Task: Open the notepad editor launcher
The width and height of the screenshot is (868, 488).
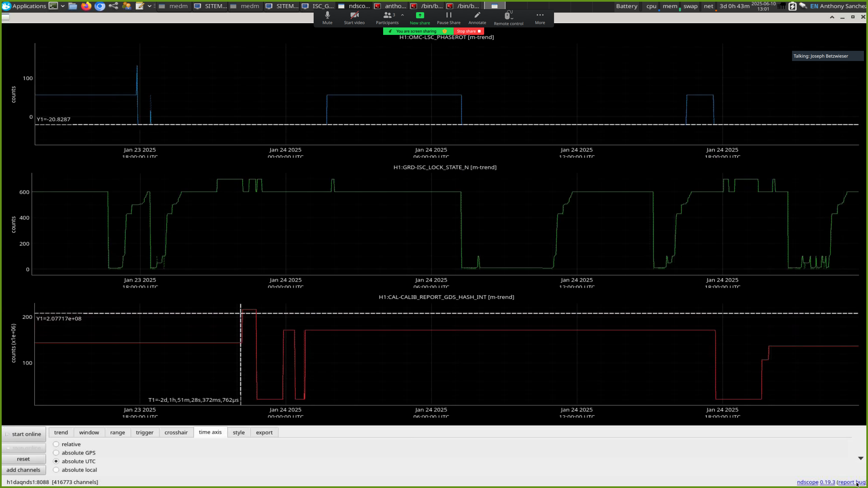Action: coord(140,6)
